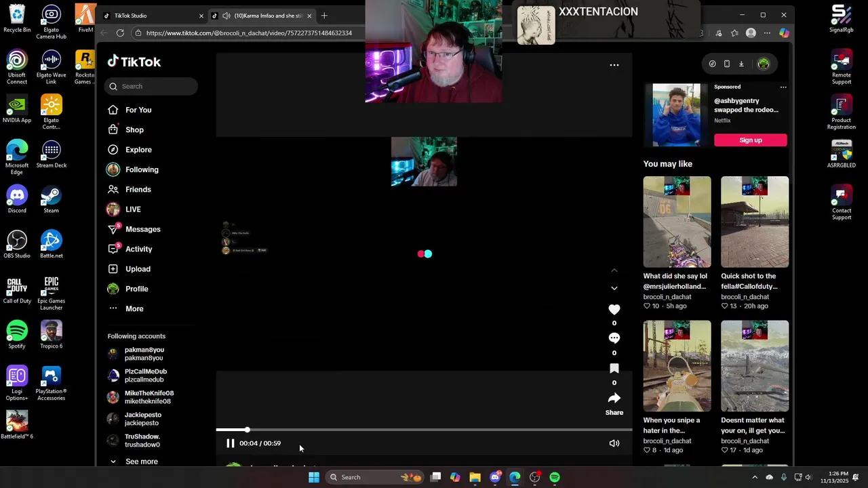This screenshot has height=488, width=868.
Task: Click the browser address bar URL
Action: (249, 33)
